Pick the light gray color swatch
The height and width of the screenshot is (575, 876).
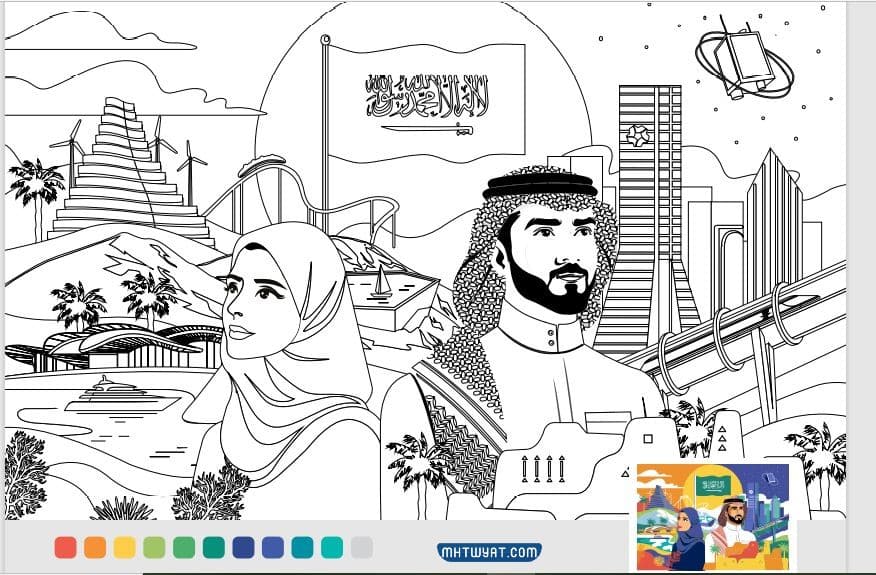[x=361, y=548]
